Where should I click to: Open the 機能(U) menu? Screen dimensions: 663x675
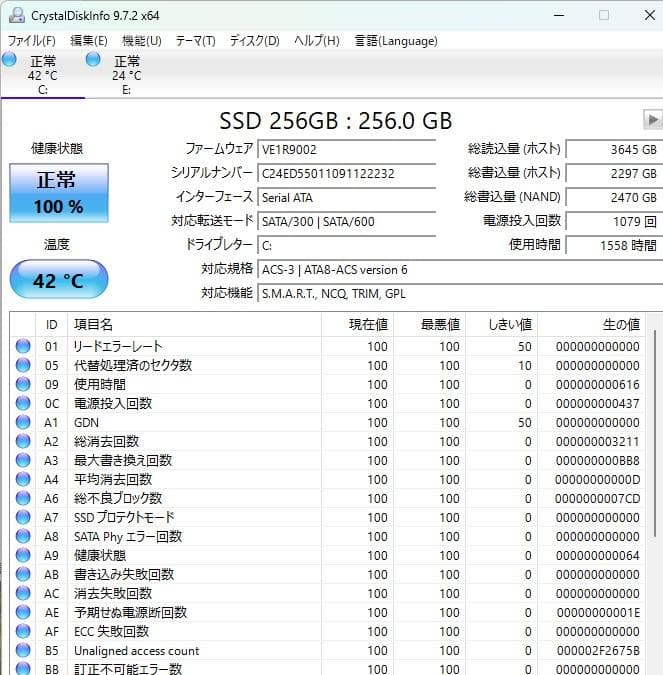click(142, 41)
